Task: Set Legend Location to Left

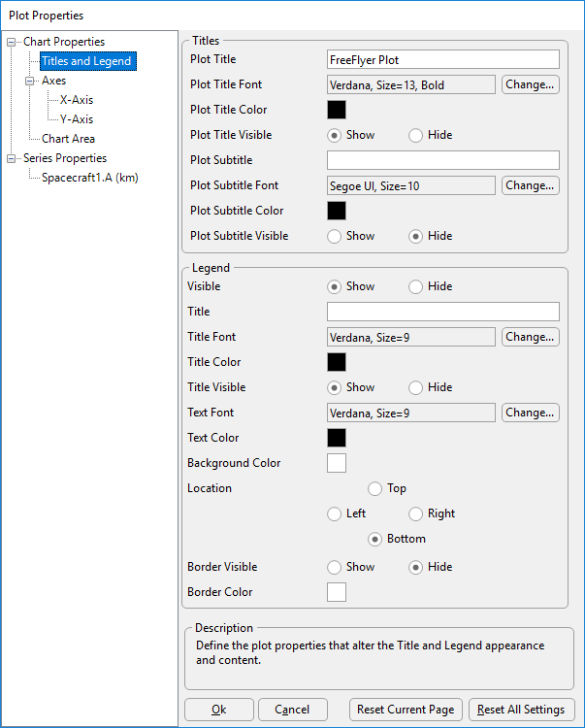Action: pos(334,513)
